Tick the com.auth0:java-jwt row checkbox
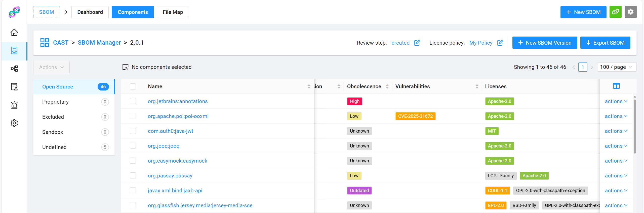The image size is (644, 213). 133,131
